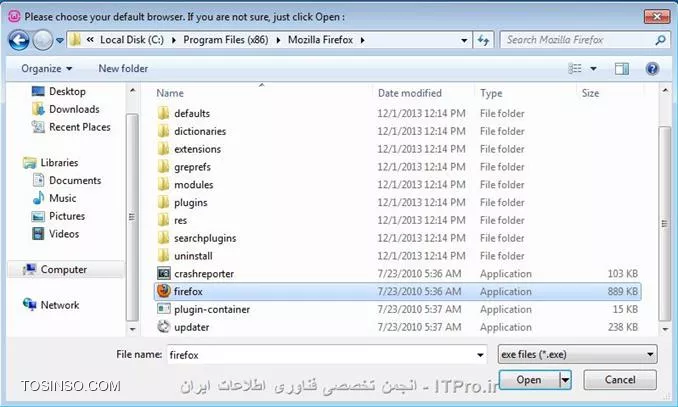Click the Open button
Viewport: 678px width, 407px height.
(529, 380)
